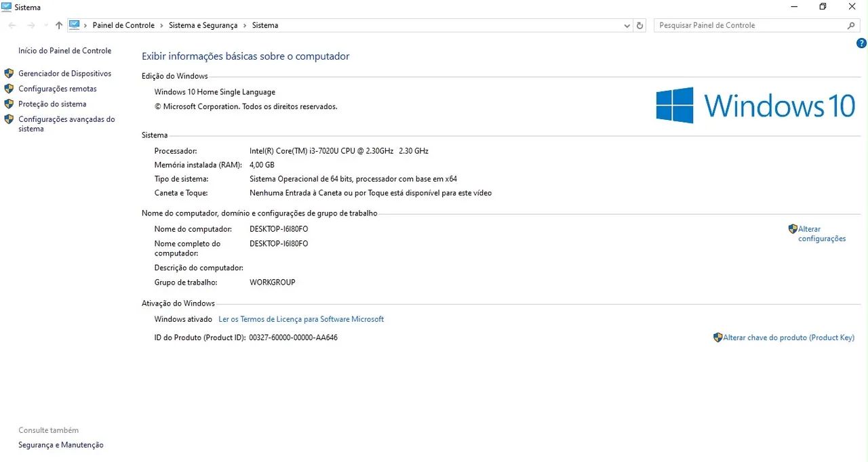Click the WORKGROUP value
This screenshot has height=462, width=868.
point(273,282)
